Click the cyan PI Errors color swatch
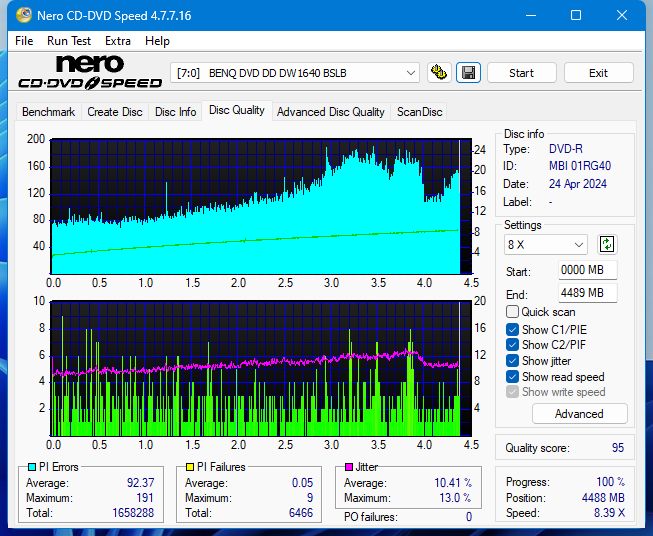 tap(32, 467)
